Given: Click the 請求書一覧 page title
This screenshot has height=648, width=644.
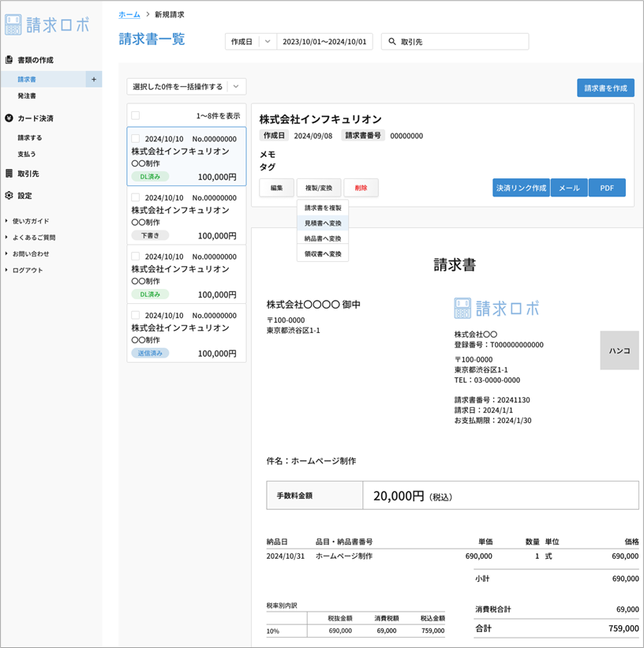Looking at the screenshot, I should click(x=152, y=39).
